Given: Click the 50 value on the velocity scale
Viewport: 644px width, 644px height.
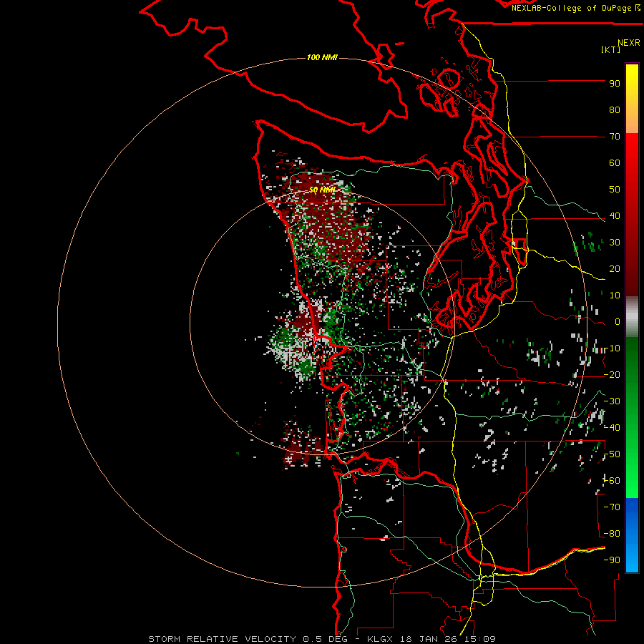Looking at the screenshot, I should pos(615,190).
